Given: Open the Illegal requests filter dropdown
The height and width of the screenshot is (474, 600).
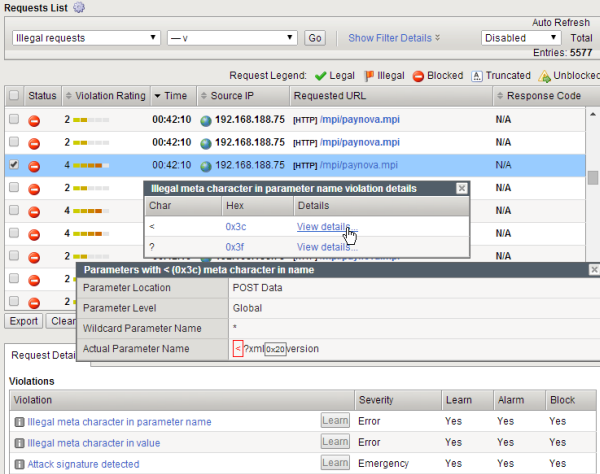Looking at the screenshot, I should 86,38.
